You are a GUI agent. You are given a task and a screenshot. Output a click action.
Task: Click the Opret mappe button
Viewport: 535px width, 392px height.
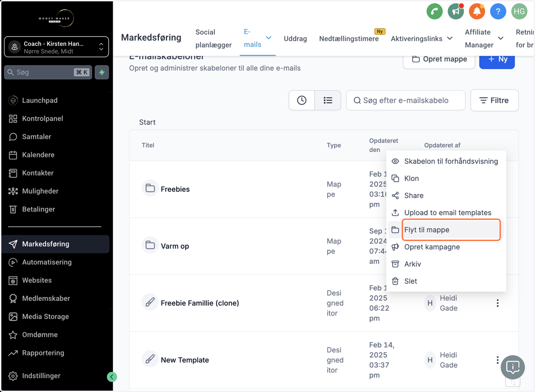(x=439, y=59)
